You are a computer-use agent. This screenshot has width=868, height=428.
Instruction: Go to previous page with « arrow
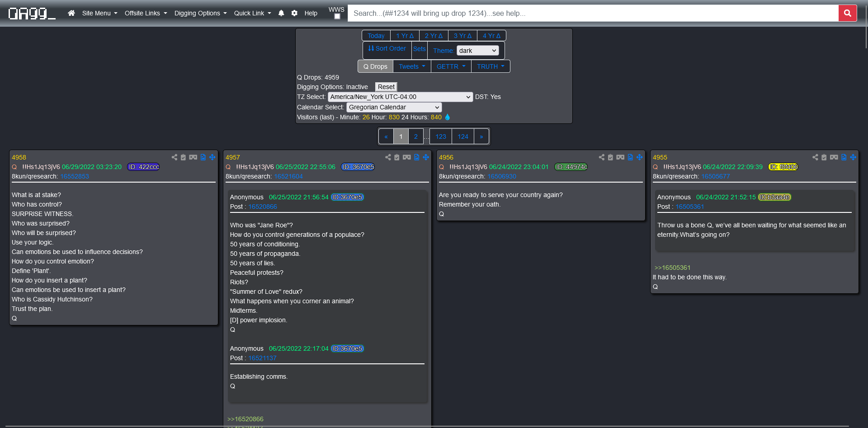386,136
